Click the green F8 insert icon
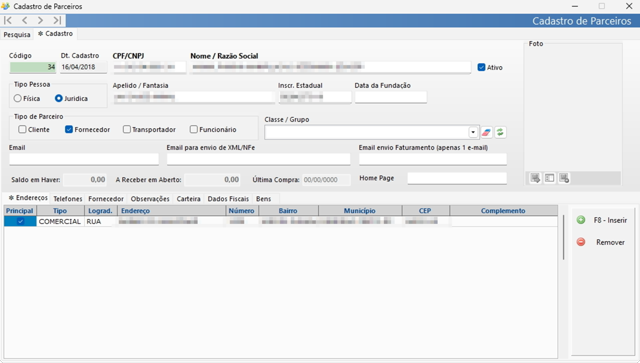The height and width of the screenshot is (363, 640). (580, 220)
